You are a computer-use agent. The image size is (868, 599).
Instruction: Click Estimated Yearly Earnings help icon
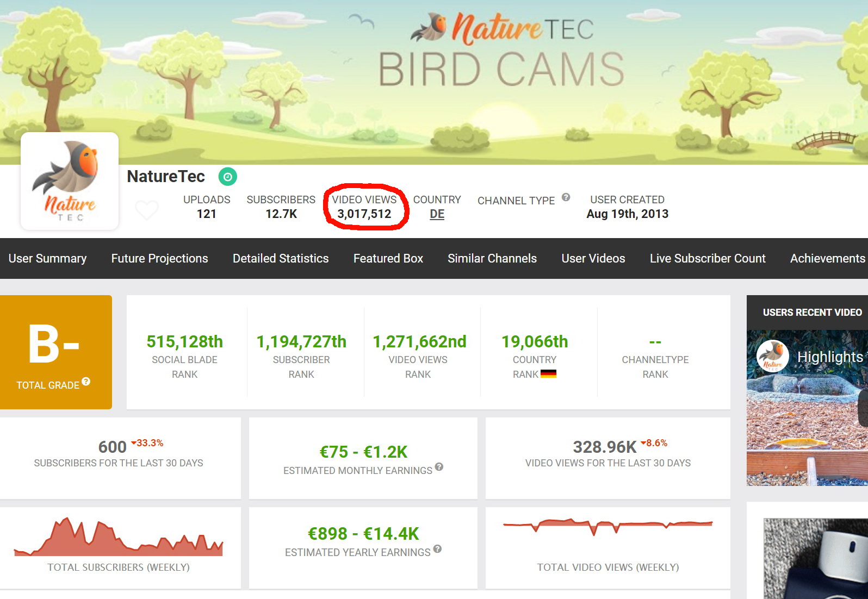(x=437, y=549)
